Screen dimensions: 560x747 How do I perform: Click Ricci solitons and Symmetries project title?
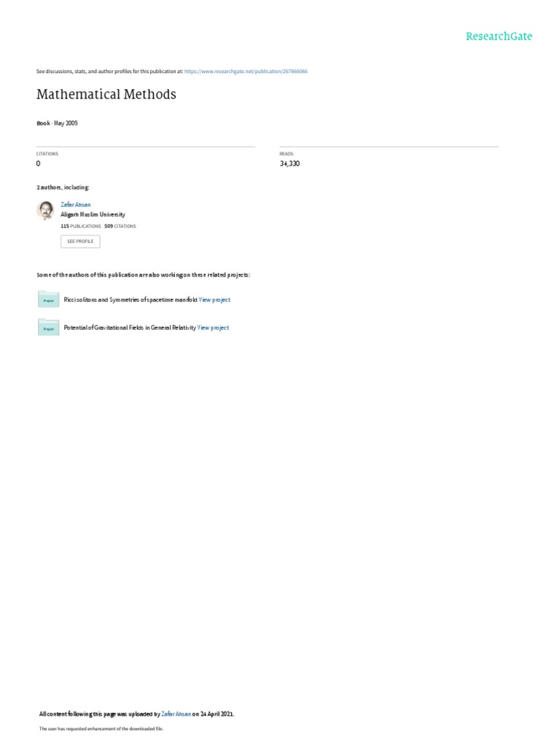click(x=131, y=300)
